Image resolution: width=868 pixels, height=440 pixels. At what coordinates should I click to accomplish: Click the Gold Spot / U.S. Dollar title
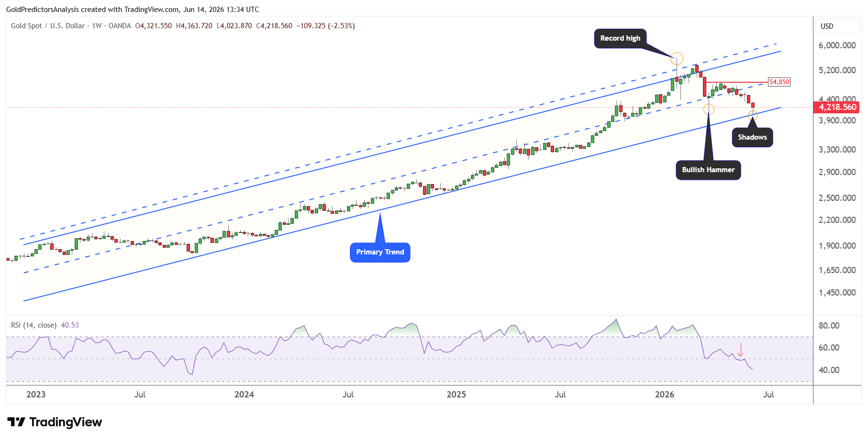point(48,26)
